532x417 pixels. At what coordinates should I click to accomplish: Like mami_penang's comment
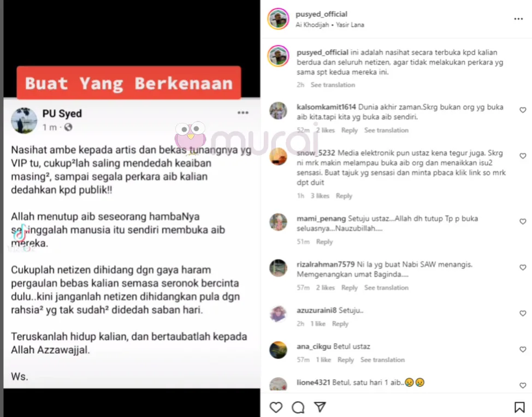(x=523, y=222)
